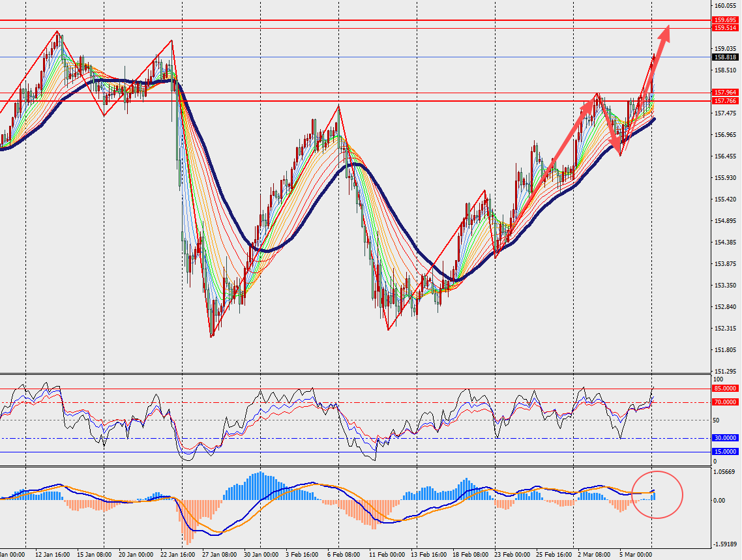
Task: Click the 159.514 red price level label
Action: (x=725, y=28)
